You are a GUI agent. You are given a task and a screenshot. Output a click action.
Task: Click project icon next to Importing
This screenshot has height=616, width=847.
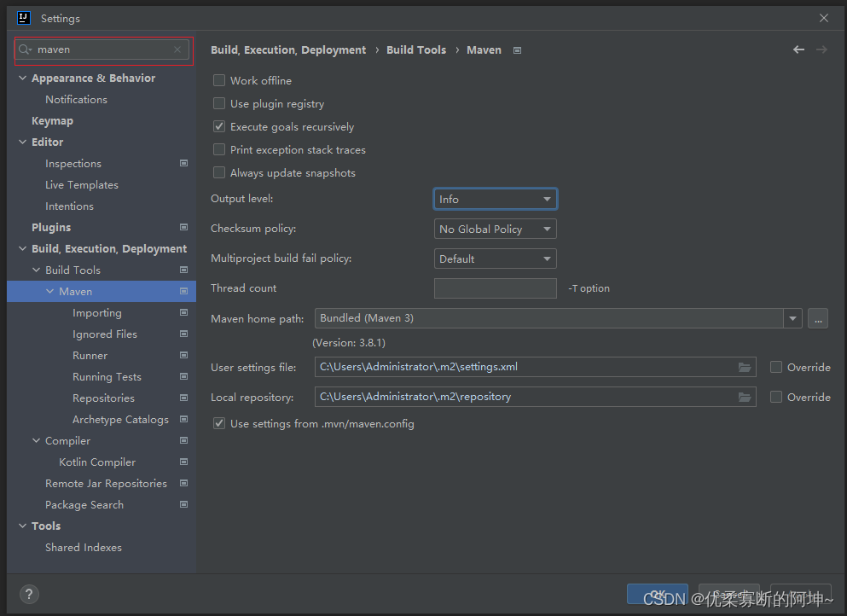click(x=183, y=313)
